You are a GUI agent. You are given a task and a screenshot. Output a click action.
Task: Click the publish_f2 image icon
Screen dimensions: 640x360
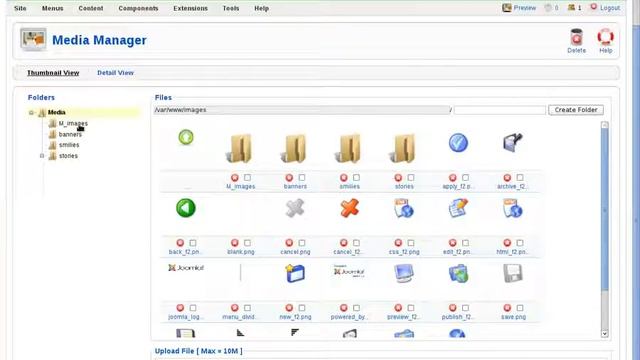pyautogui.click(x=458, y=273)
